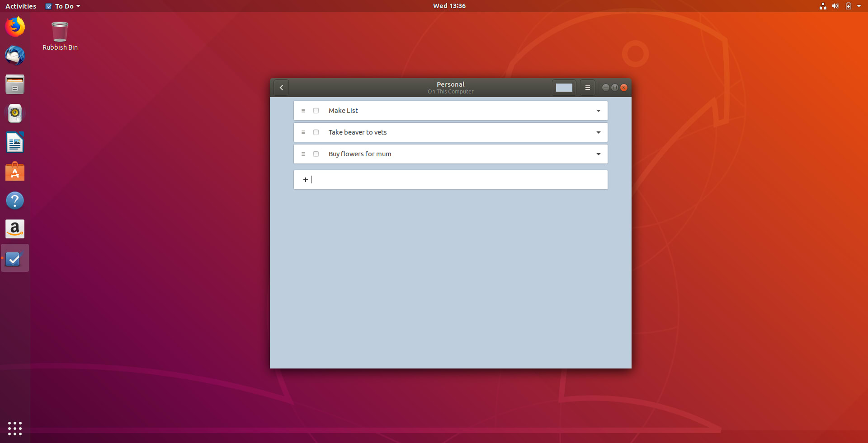Launch LibreOffice Writer from the dock
This screenshot has height=443, width=868.
click(x=15, y=142)
